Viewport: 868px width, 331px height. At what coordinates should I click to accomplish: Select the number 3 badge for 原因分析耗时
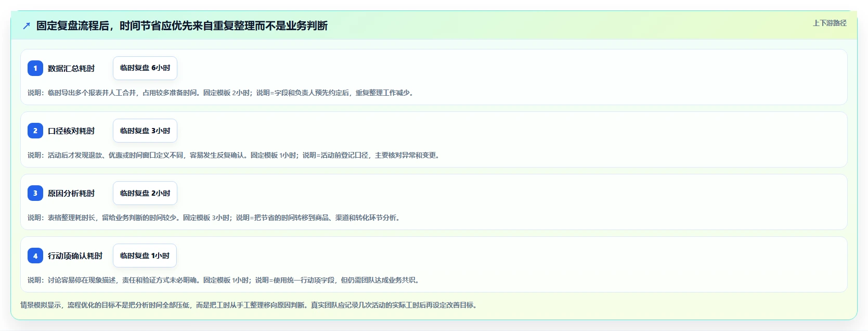[35, 193]
